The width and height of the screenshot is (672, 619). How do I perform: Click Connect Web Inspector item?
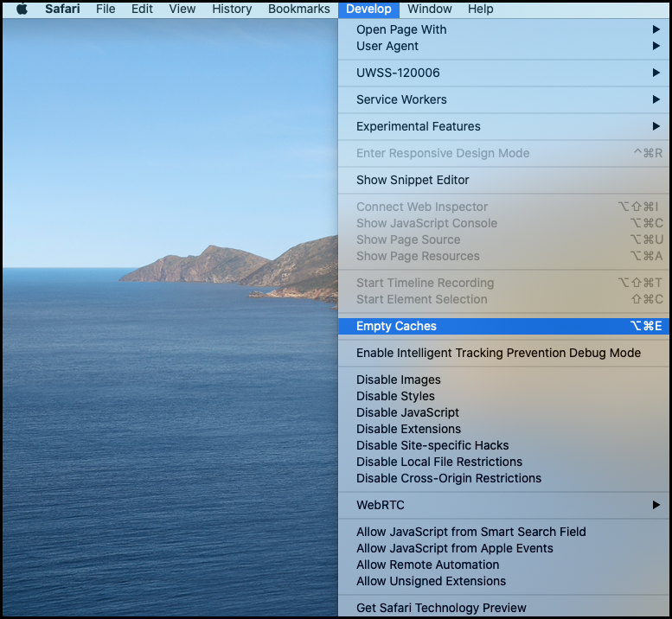(505, 207)
